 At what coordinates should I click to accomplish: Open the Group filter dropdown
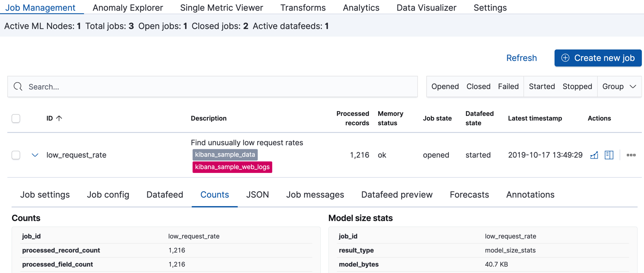coord(619,86)
